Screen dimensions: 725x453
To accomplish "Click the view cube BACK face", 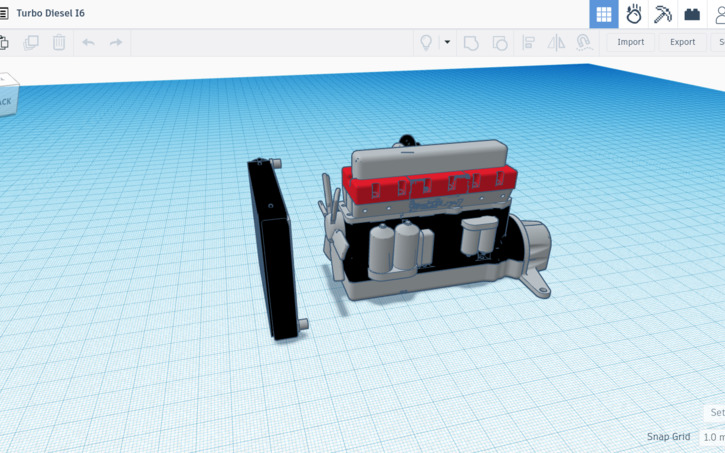I will tap(8, 100).
